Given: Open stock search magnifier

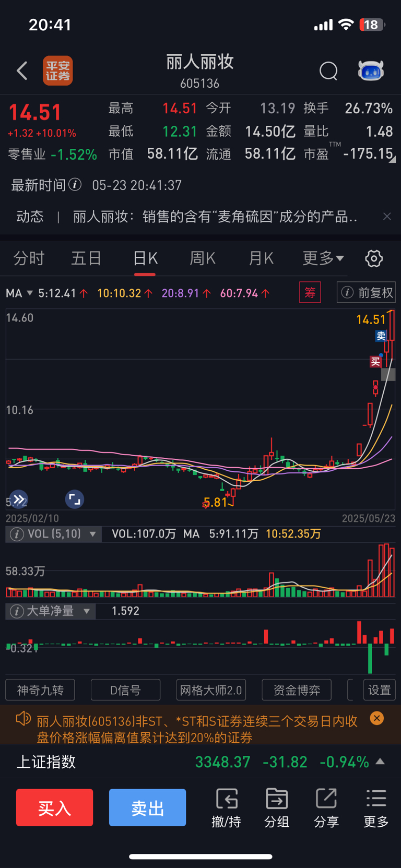Looking at the screenshot, I should 329,71.
